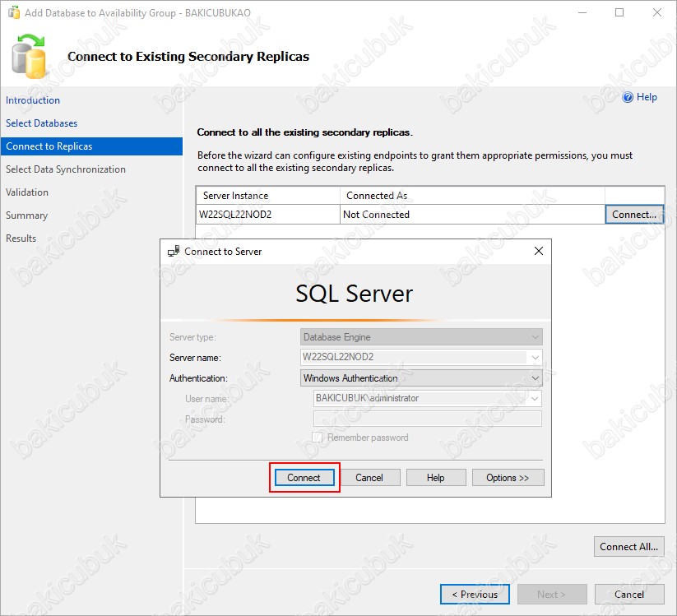
Task: Select the Results step
Action: pos(21,239)
